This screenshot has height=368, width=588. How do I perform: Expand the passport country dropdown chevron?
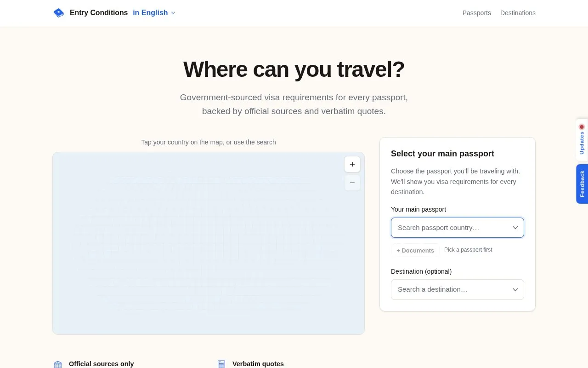515,228
